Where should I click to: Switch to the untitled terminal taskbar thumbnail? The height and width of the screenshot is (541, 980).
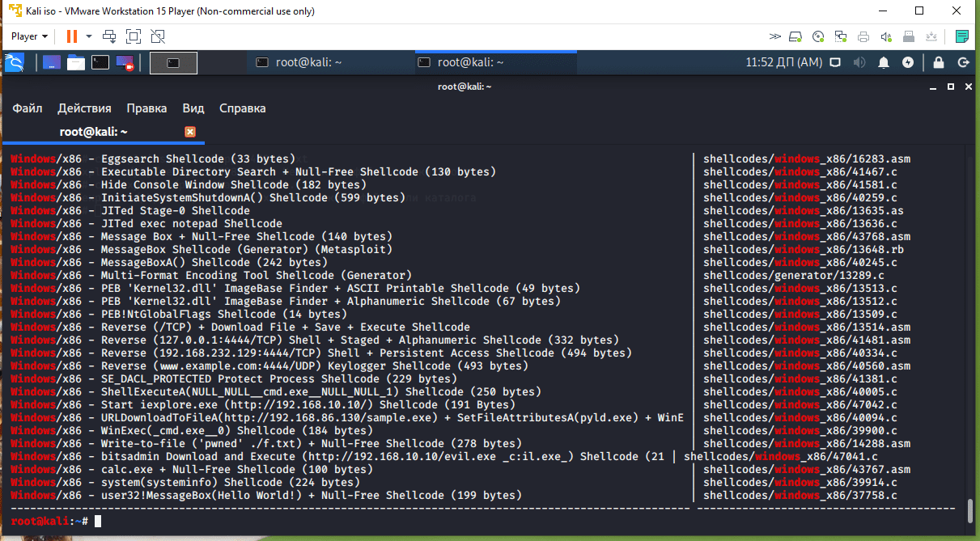[174, 62]
